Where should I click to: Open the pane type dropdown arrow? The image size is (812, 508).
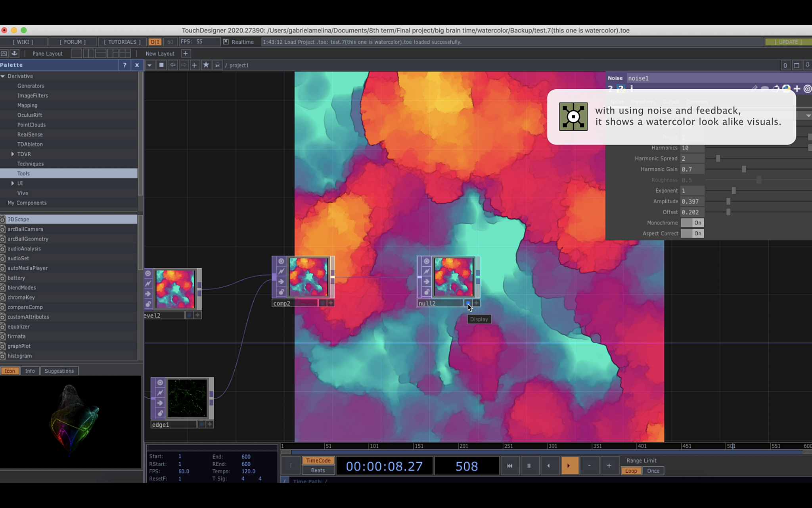pos(149,65)
